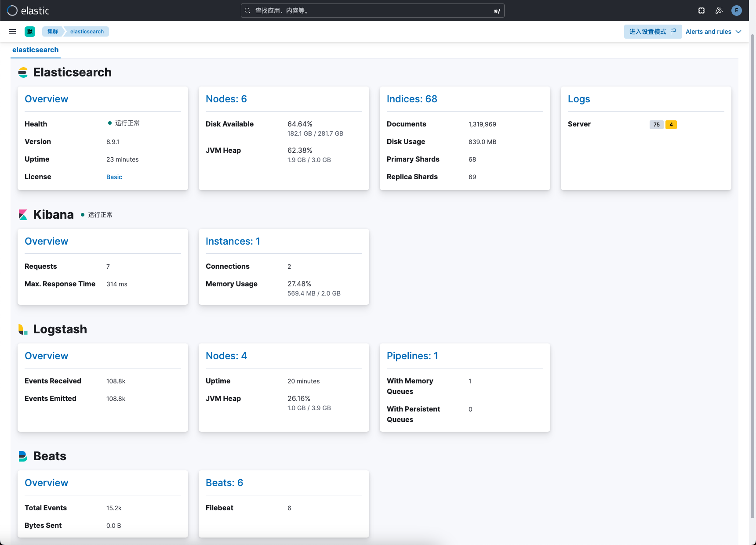Click uptime value 23 minutes

pos(123,159)
